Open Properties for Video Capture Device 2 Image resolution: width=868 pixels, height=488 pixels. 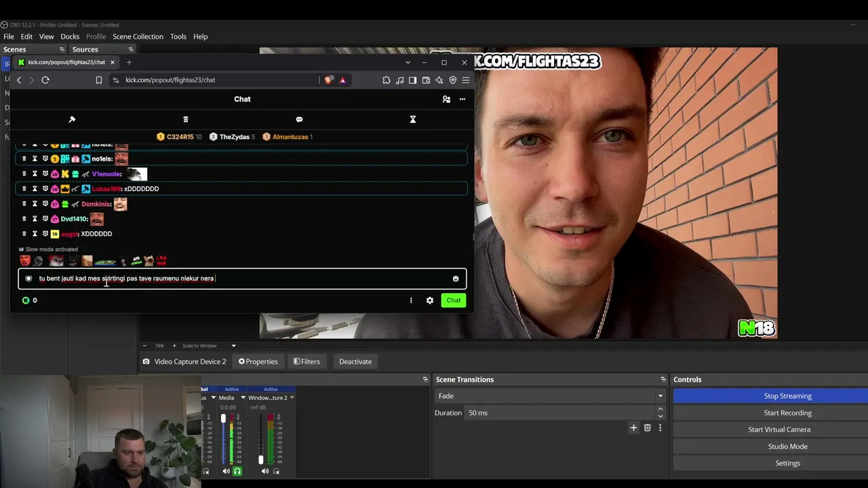[258, 361]
